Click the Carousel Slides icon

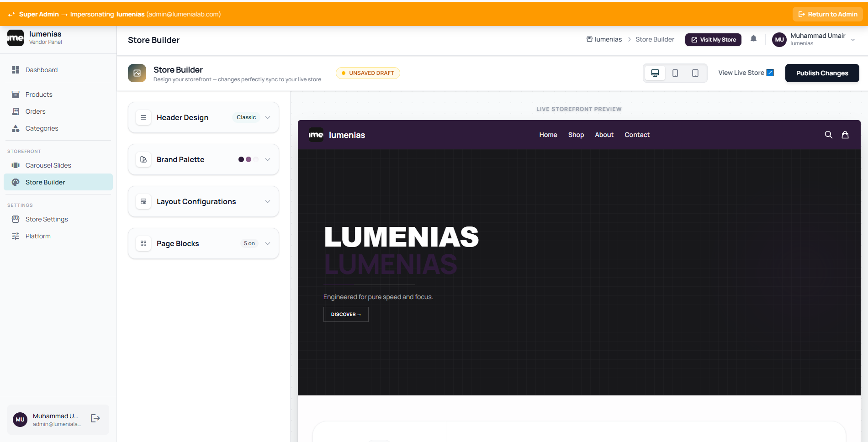[16, 165]
